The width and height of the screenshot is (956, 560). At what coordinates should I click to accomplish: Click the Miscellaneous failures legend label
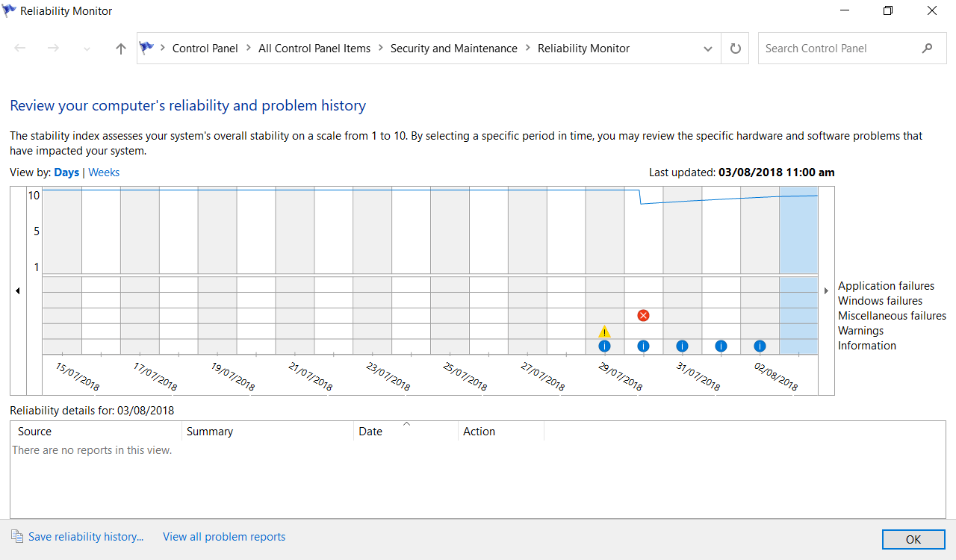[x=892, y=316]
